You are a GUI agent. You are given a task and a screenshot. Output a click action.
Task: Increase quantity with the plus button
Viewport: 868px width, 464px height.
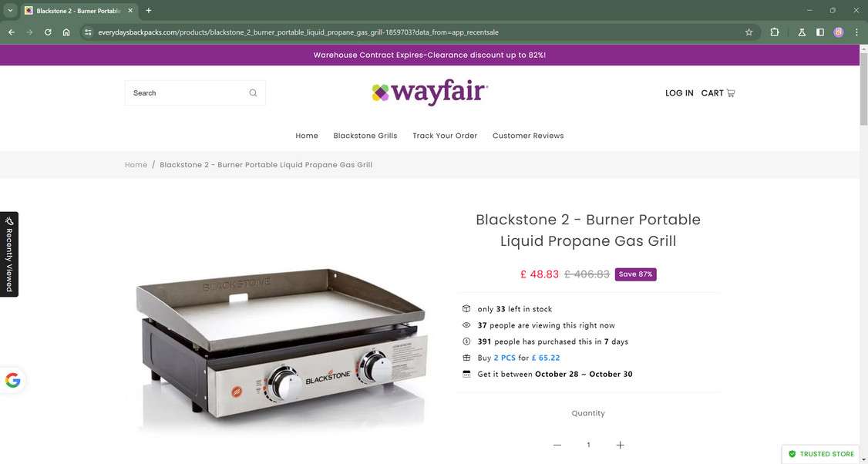(x=621, y=445)
